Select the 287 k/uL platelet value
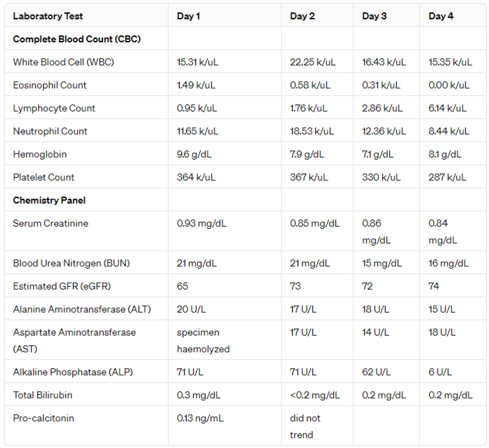 447,177
